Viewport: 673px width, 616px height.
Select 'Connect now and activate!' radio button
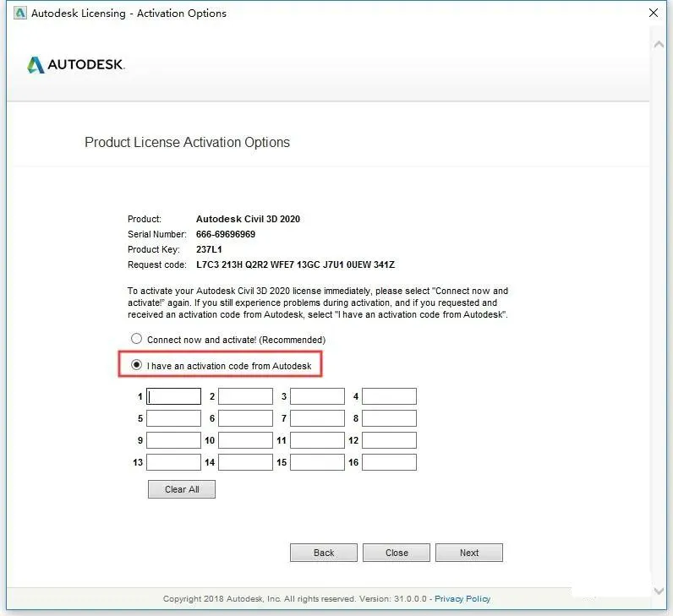point(136,339)
